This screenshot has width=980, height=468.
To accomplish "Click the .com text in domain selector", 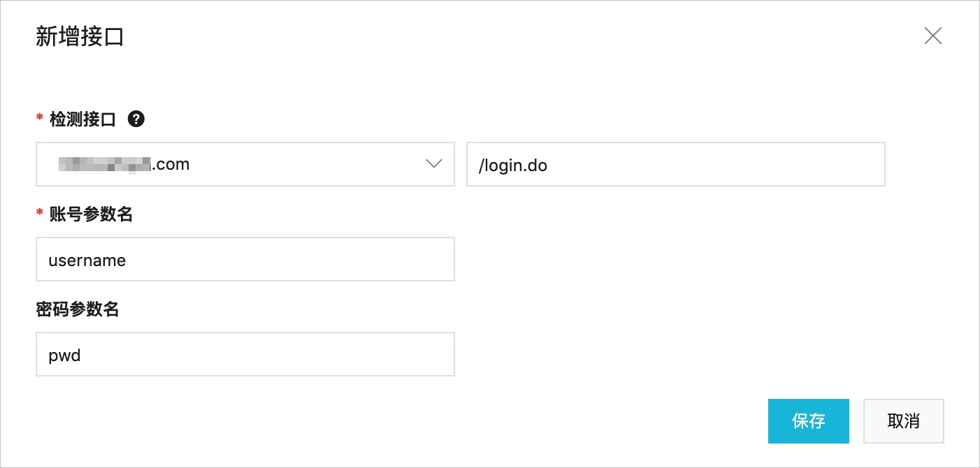I will (x=171, y=166).
